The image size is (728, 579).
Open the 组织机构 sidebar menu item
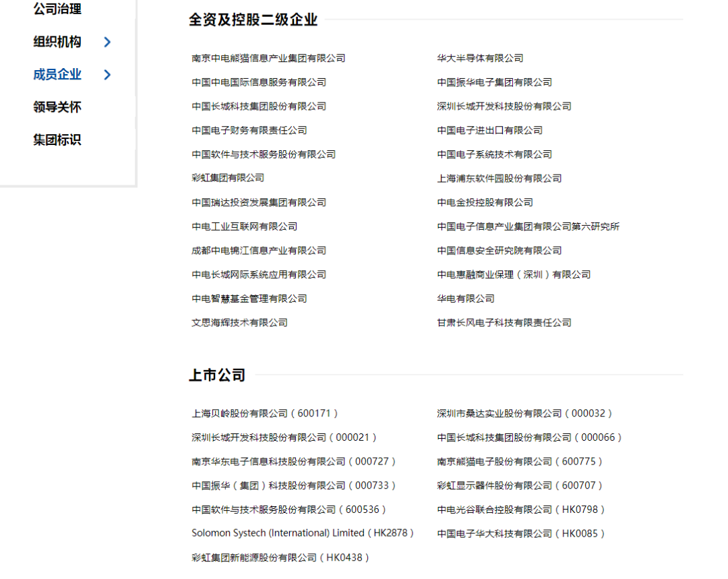click(x=57, y=42)
